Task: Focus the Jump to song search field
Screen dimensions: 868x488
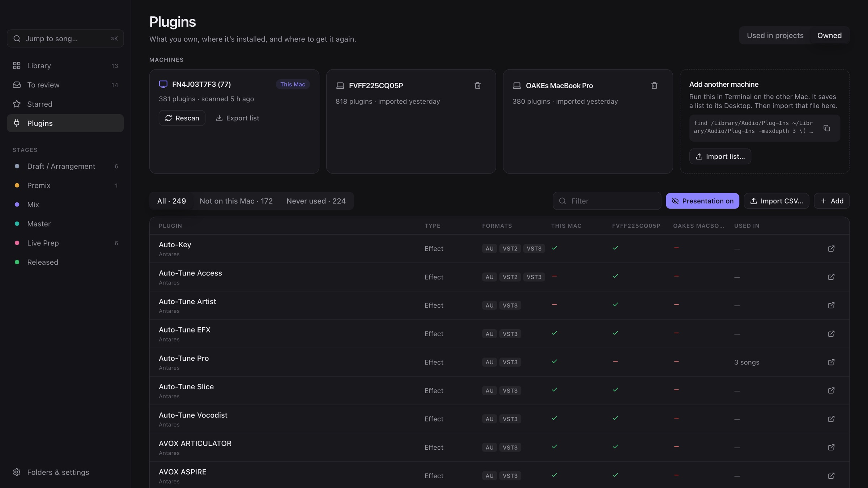Action: click(65, 39)
